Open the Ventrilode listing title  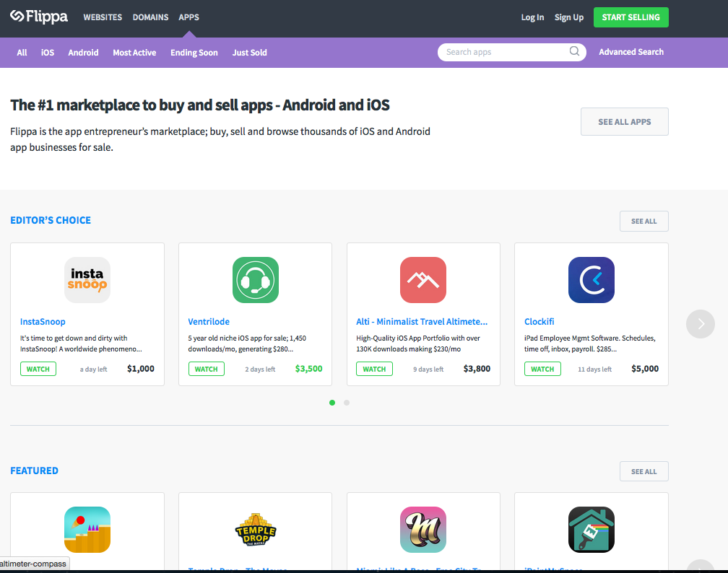click(x=209, y=322)
